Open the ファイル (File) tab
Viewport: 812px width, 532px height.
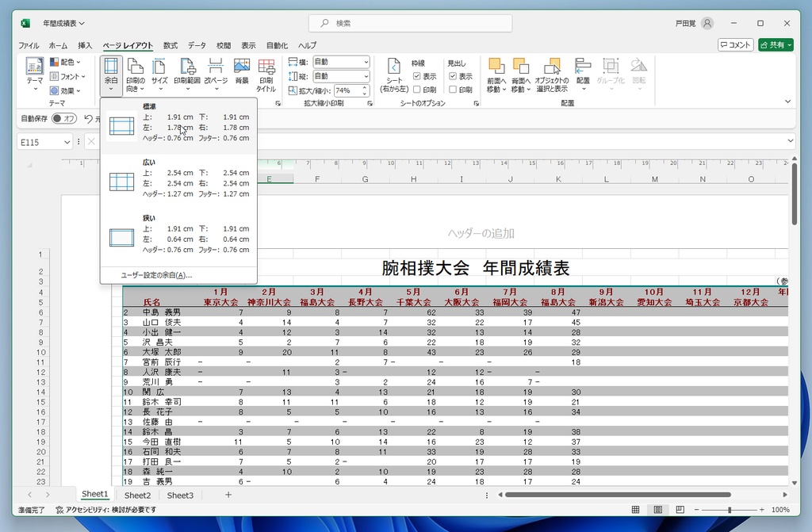tap(29, 45)
